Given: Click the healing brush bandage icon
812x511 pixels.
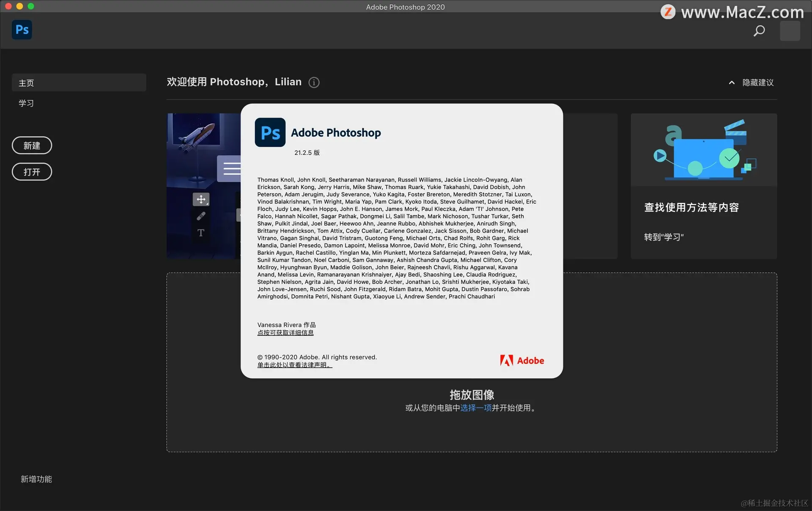Looking at the screenshot, I should click(201, 216).
